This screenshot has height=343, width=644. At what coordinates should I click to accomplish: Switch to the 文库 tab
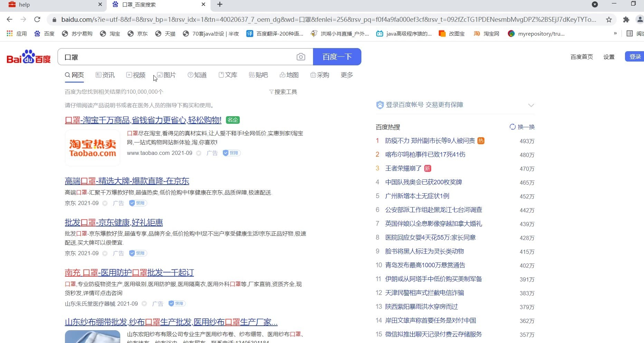[x=228, y=75]
